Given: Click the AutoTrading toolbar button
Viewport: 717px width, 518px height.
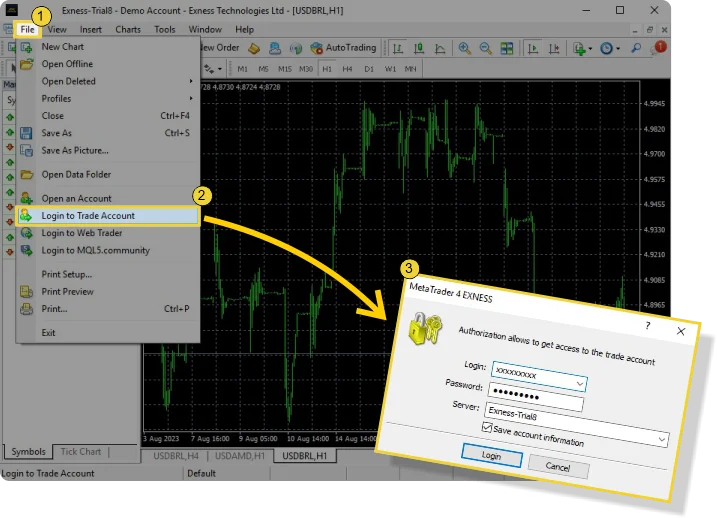Looking at the screenshot, I should (343, 47).
